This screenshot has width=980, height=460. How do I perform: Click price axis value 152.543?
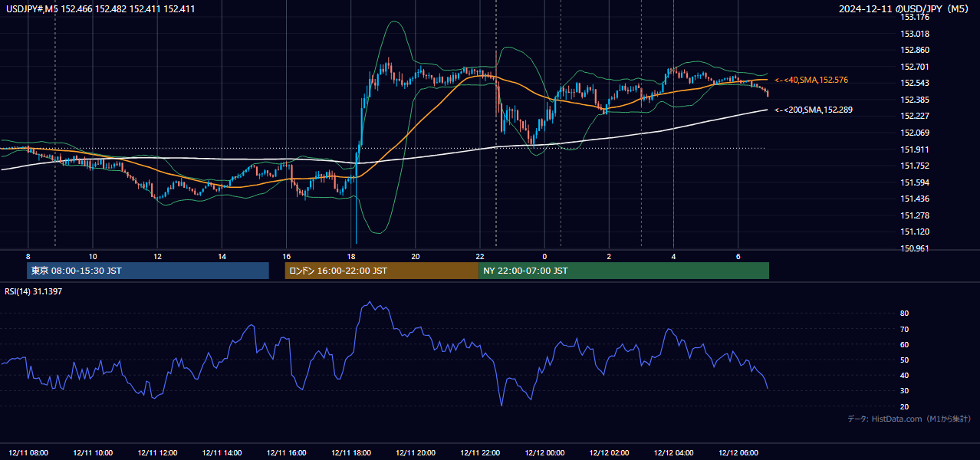(915, 83)
